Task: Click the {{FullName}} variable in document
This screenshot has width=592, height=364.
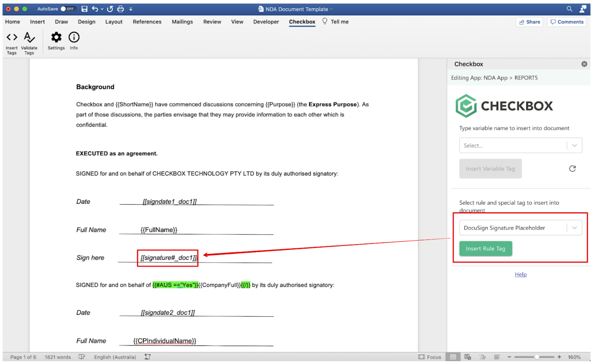Action: point(159,230)
